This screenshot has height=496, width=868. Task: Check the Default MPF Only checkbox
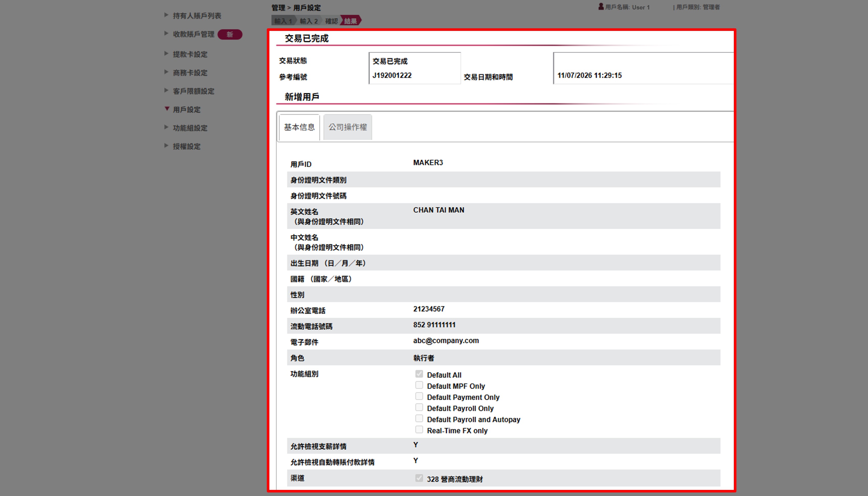[419, 385]
